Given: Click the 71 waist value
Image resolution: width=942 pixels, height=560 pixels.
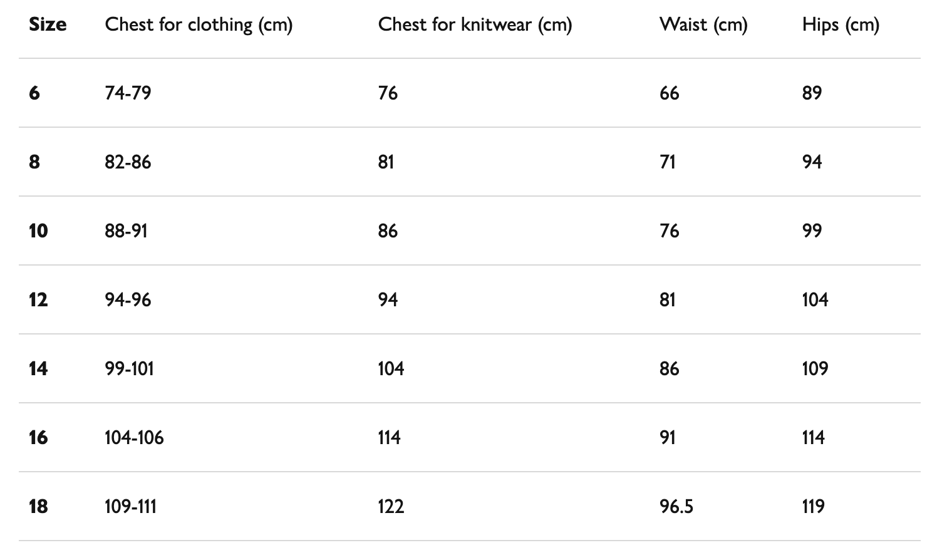Looking at the screenshot, I should click(668, 162).
